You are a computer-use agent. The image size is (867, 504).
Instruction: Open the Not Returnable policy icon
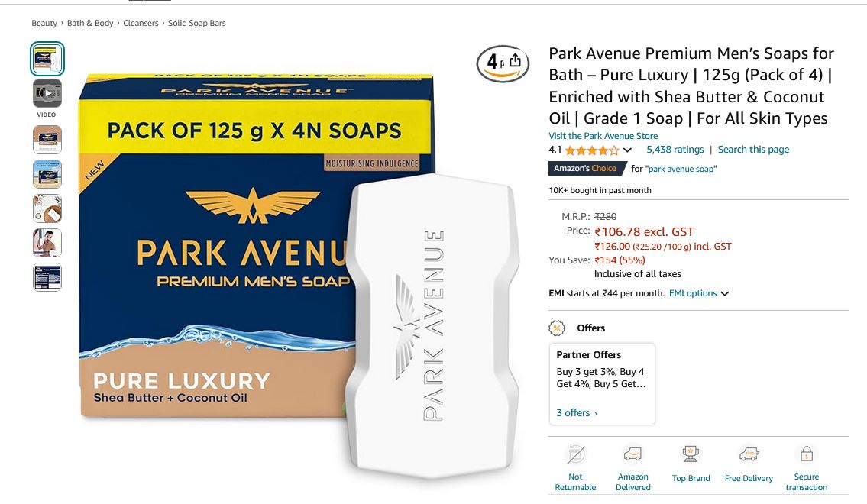coord(576,454)
